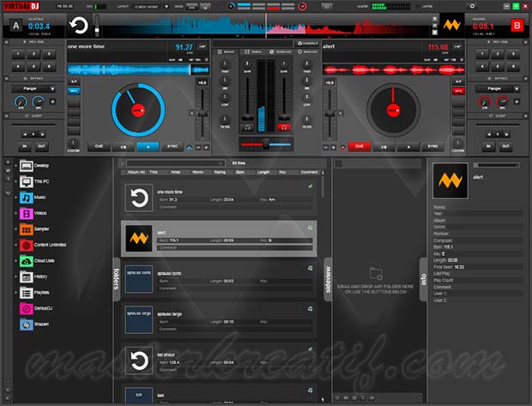Viewport: 532px width, 406px height.
Task: Open the Desktop folder in browser
Action: (34, 166)
